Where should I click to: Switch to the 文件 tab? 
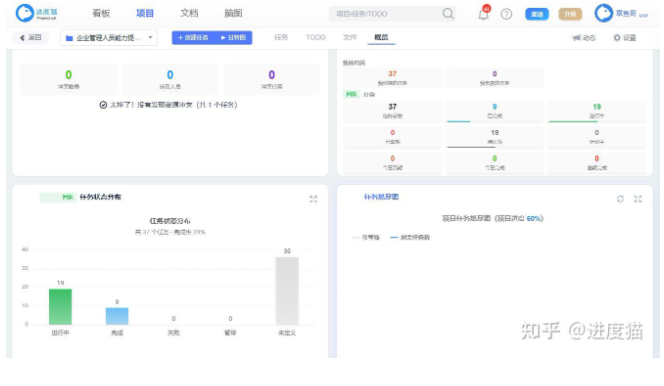coord(350,38)
